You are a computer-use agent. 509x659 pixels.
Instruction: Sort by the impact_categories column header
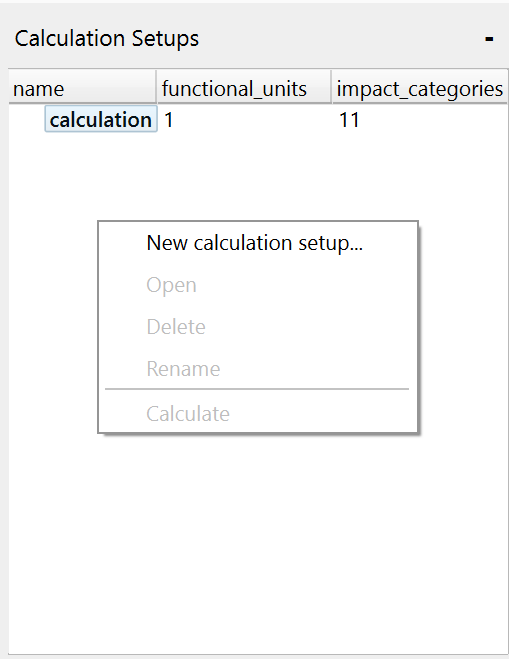[x=420, y=89]
